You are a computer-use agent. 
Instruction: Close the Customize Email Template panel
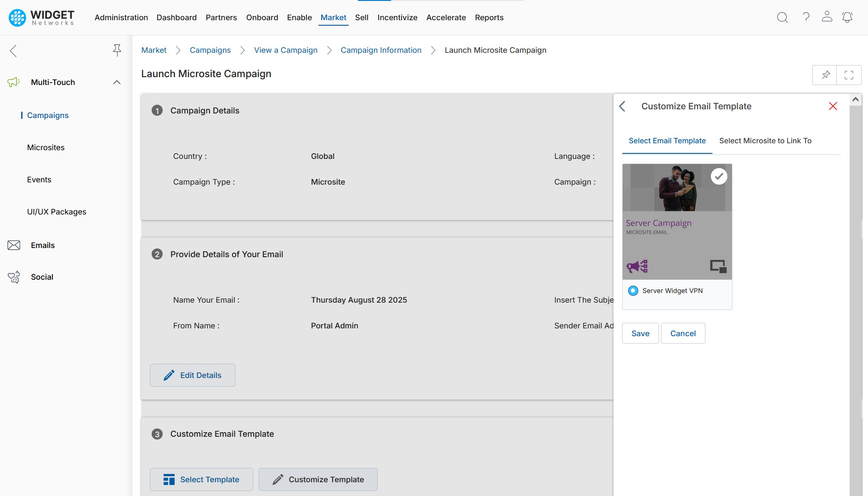pyautogui.click(x=833, y=107)
